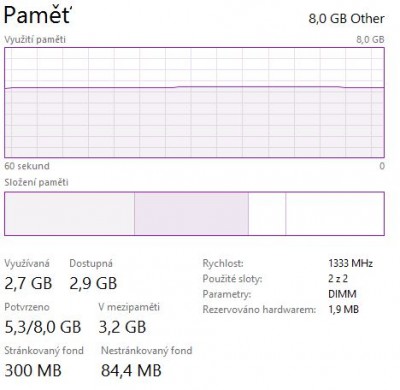Click the free segment of memory composition bar

point(335,213)
